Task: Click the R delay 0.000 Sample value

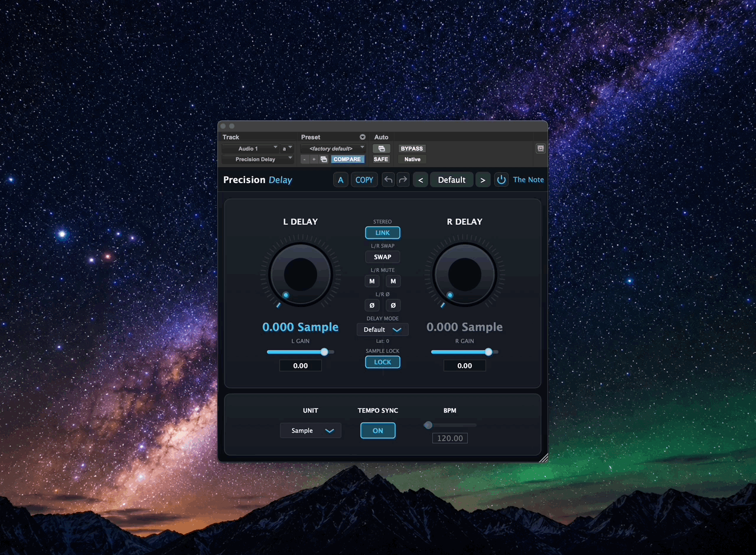Action: click(x=465, y=327)
